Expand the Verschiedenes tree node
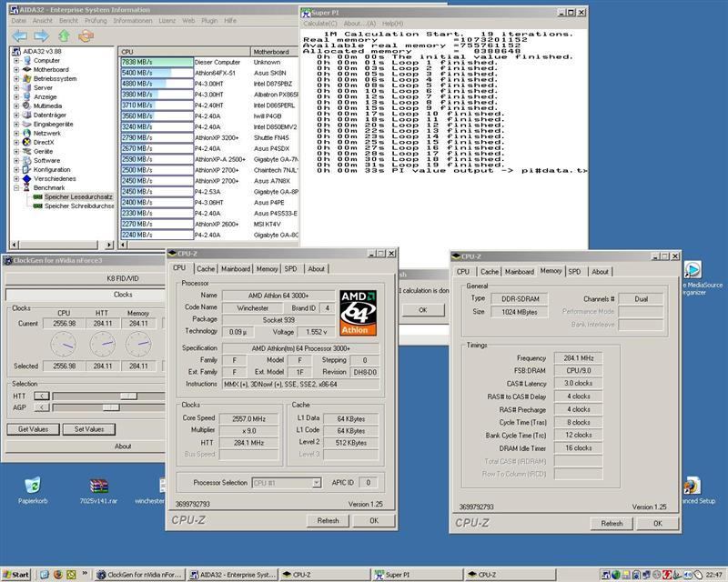Viewport: 728px width, 582px height. 16,178
